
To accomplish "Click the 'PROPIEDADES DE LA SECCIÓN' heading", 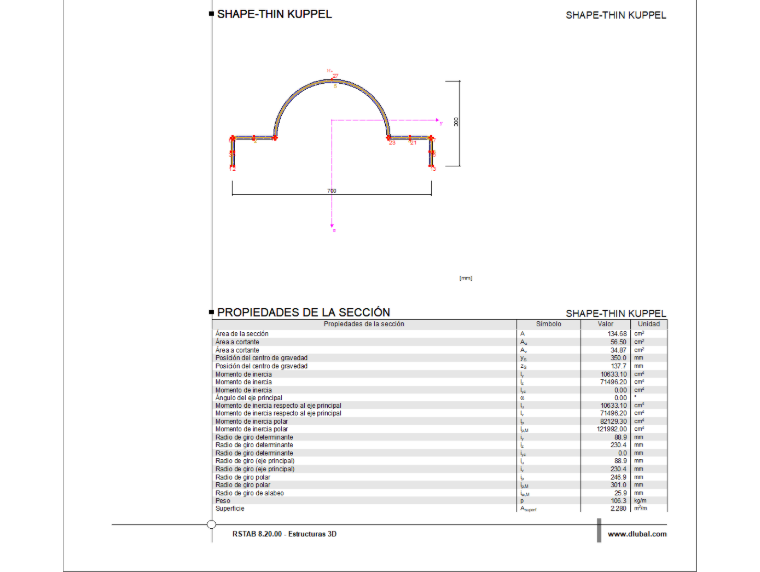I will pyautogui.click(x=303, y=312).
